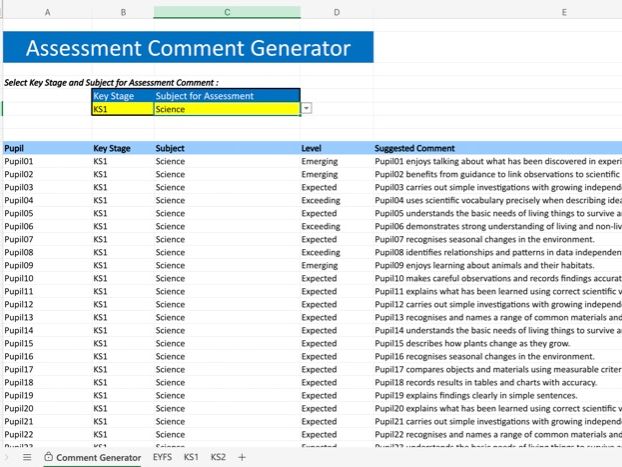622x467 pixels.
Task: Select Pupil18's tables and charts comment
Action: (497, 382)
